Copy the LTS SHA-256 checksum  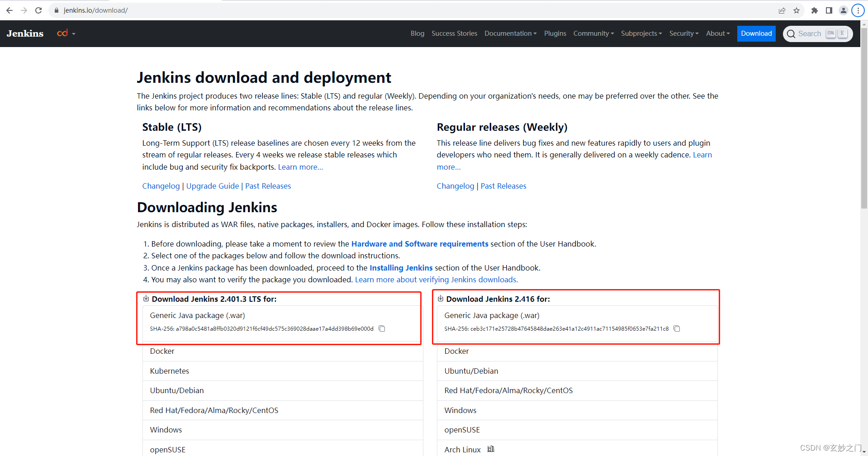click(382, 328)
